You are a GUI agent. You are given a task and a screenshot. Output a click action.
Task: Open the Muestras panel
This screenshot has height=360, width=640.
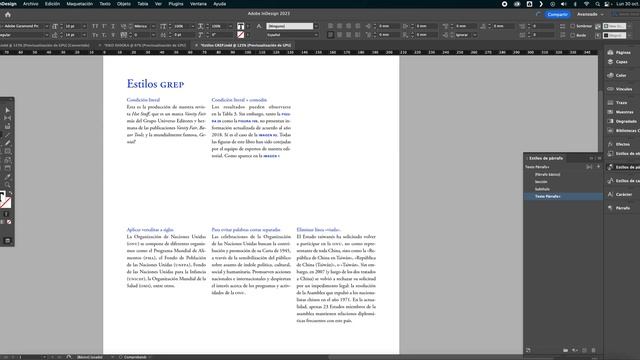click(620, 112)
